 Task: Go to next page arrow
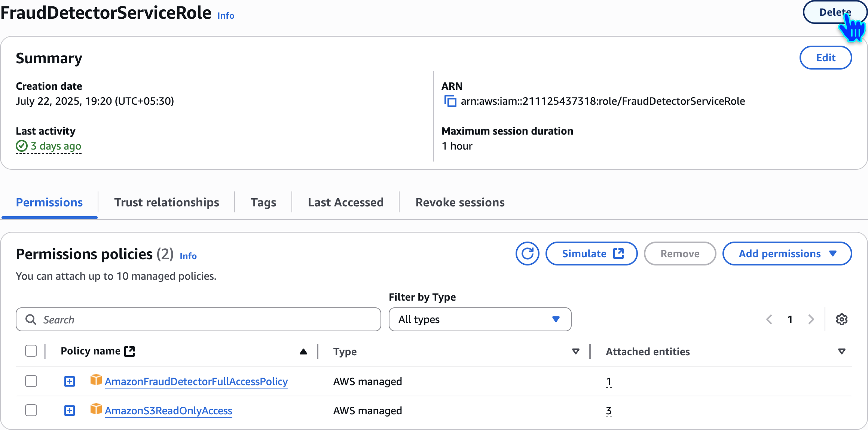[x=811, y=319]
